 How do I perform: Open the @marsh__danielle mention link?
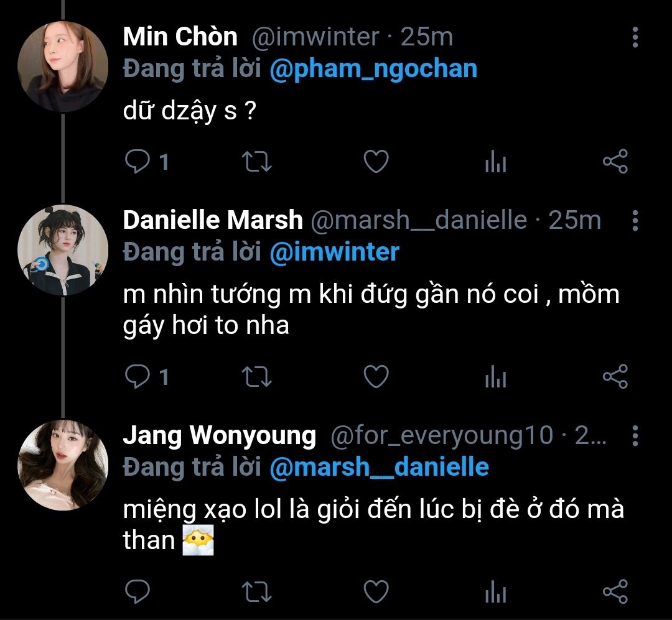(379, 467)
